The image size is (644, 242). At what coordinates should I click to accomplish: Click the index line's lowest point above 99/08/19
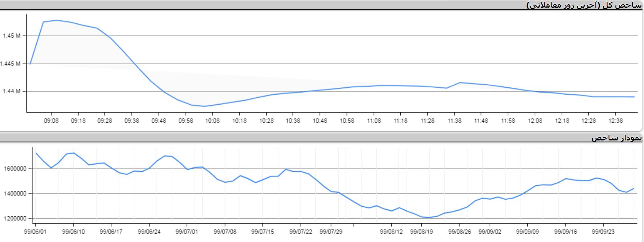[x=429, y=217]
